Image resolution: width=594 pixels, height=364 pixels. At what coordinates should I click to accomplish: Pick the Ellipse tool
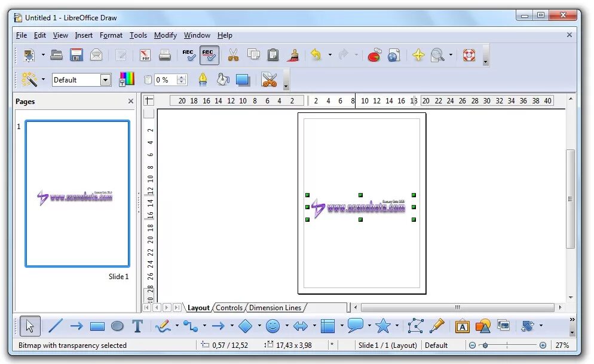tap(118, 326)
